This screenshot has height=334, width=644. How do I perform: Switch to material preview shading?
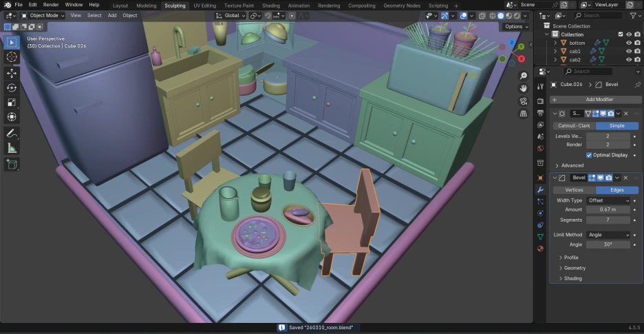509,16
